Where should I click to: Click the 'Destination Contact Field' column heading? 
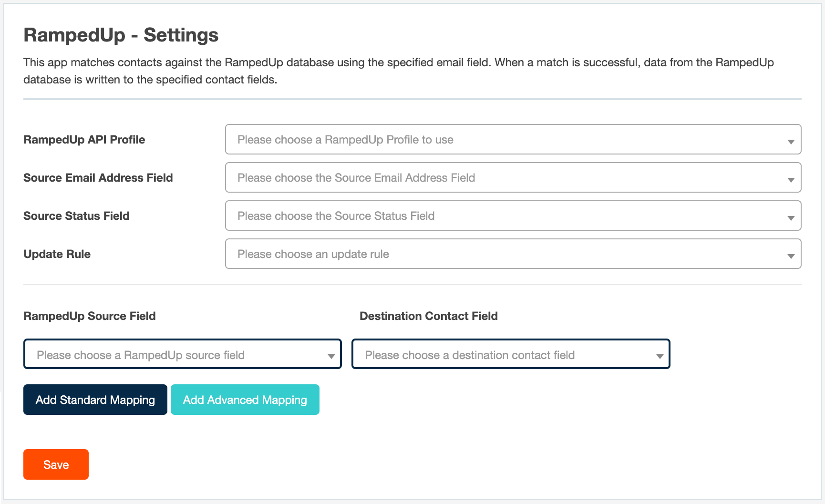pyautogui.click(x=429, y=316)
